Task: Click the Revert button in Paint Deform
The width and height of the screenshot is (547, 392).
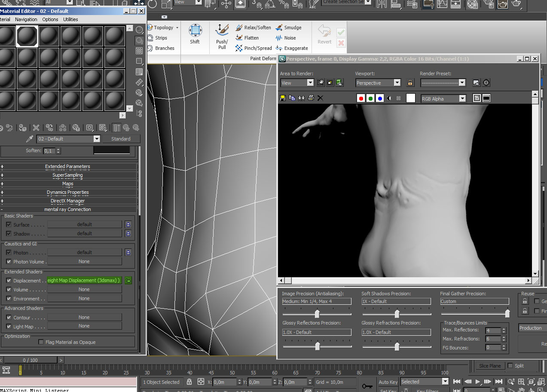Action: coord(324,34)
